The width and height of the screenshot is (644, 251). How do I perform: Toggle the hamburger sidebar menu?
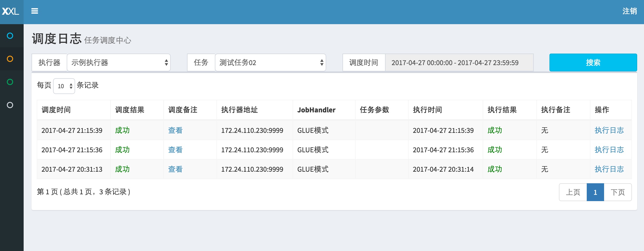35,11
